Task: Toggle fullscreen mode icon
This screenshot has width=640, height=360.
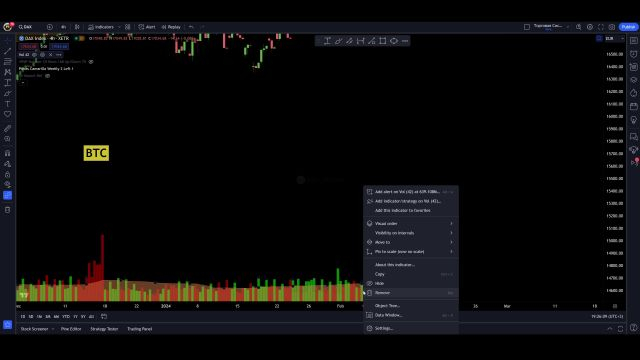Action: (x=601, y=27)
